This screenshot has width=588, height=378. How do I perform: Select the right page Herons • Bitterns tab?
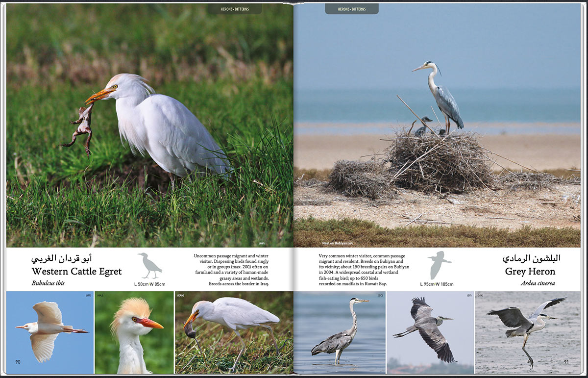pos(352,9)
